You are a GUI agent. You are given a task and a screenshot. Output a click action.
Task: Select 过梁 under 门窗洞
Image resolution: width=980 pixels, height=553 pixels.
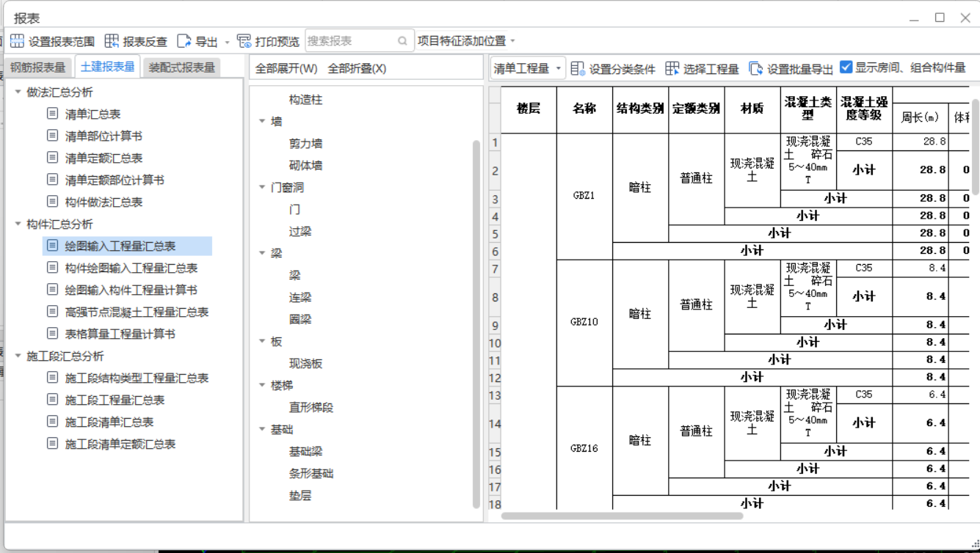[300, 232]
